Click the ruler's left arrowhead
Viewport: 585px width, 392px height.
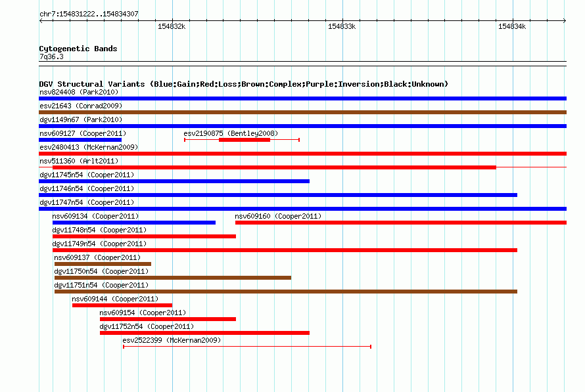(41, 21)
